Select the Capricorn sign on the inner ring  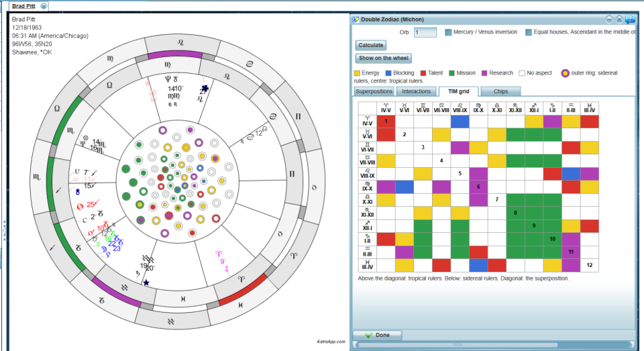tap(78, 248)
